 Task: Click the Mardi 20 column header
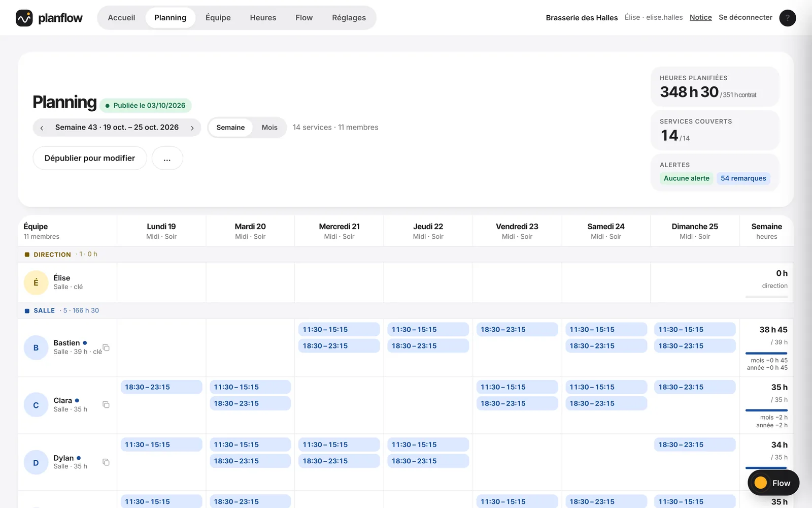(x=250, y=231)
